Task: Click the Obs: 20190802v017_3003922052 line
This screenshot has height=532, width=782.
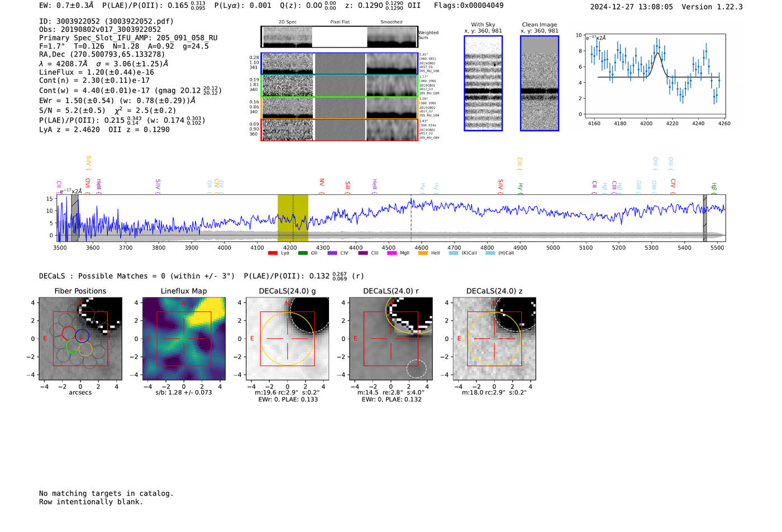Action: [100, 30]
